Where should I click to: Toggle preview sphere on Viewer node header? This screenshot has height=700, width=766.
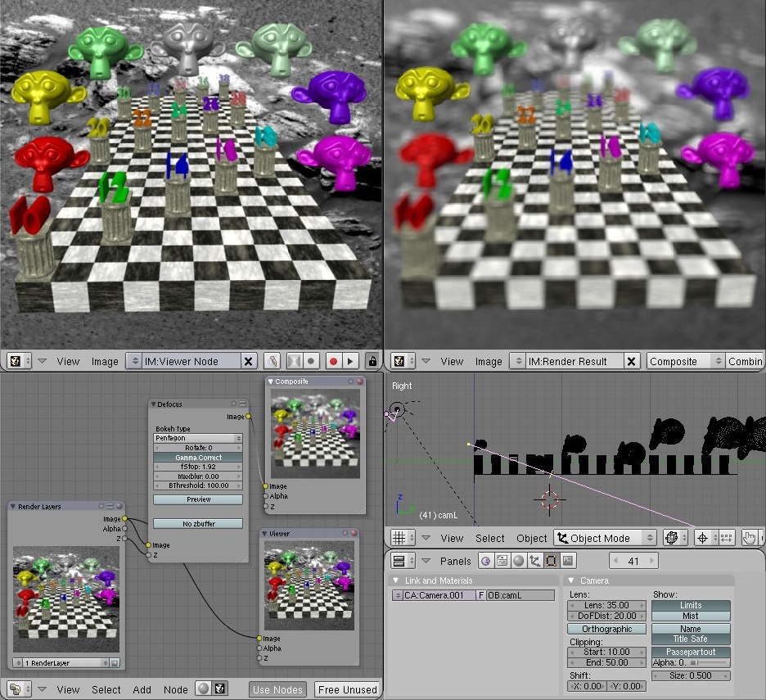354,533
